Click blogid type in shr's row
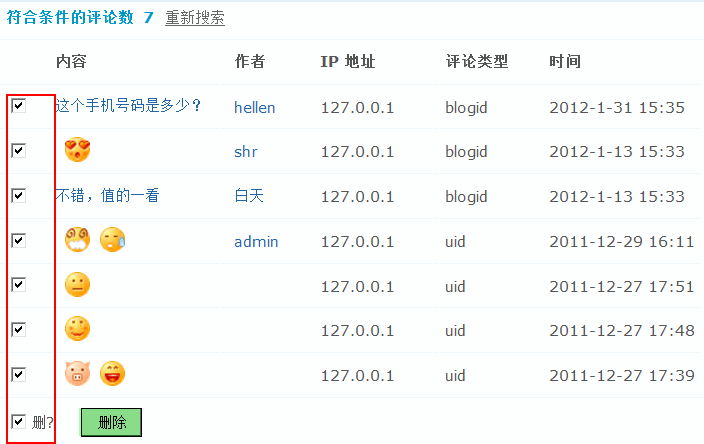Screen dimensions: 704x444 click(466, 152)
